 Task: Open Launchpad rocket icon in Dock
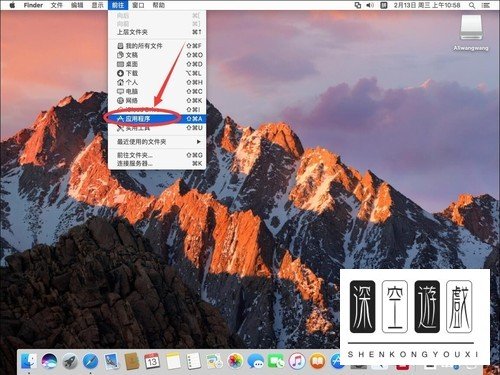70,362
